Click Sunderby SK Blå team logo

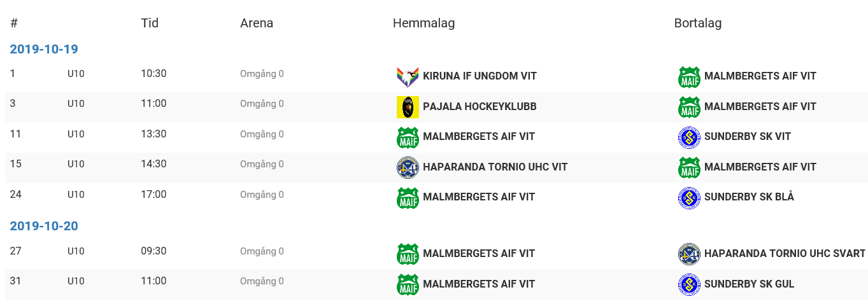pyautogui.click(x=689, y=197)
